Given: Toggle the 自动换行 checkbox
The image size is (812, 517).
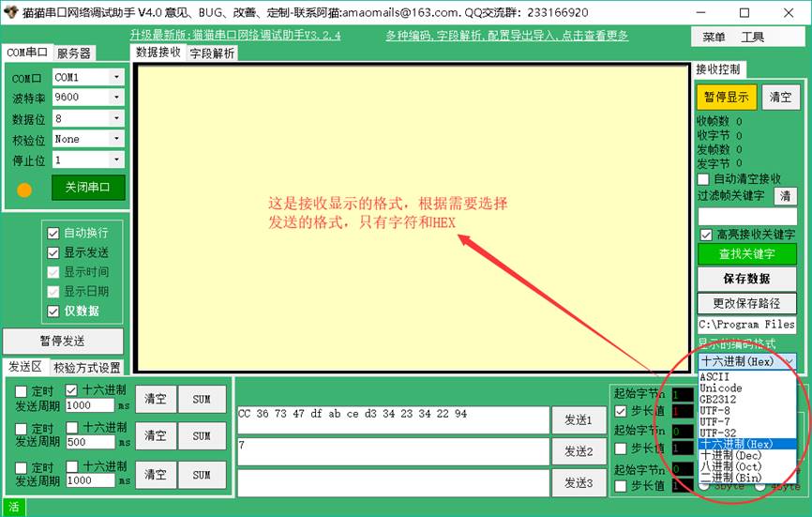Looking at the screenshot, I should (53, 233).
